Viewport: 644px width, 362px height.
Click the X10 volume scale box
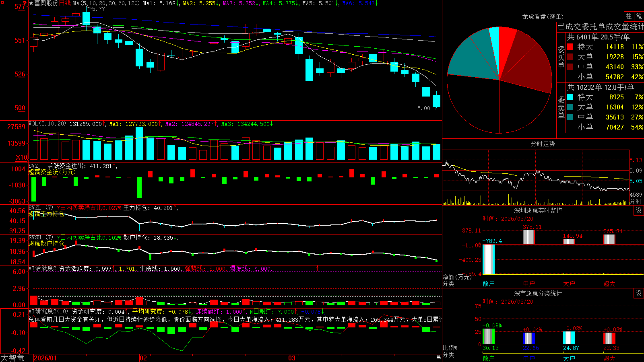(x=21, y=157)
